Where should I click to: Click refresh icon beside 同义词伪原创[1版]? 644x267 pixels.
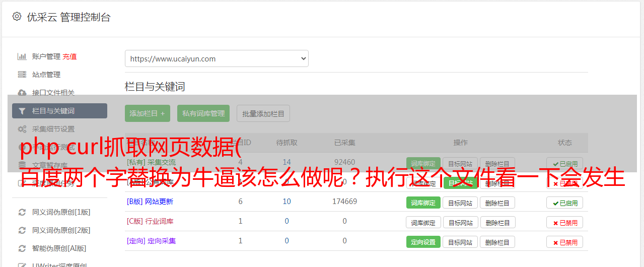[x=22, y=212]
